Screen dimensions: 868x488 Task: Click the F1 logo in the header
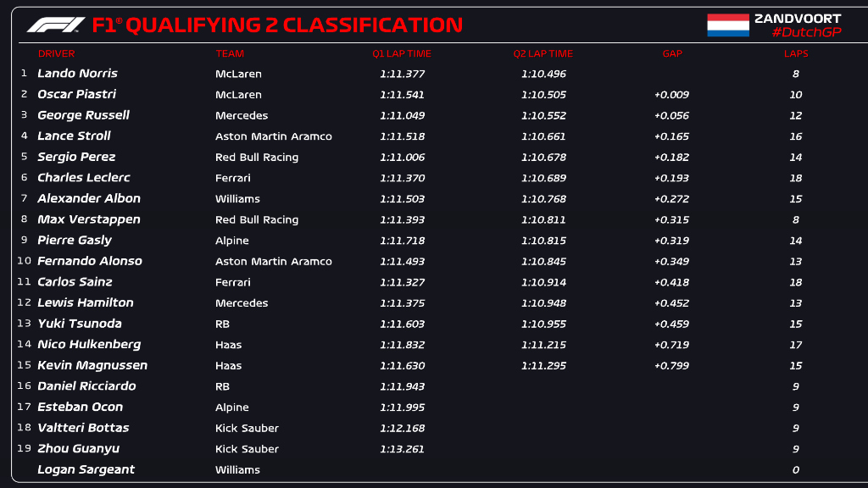[x=56, y=25]
